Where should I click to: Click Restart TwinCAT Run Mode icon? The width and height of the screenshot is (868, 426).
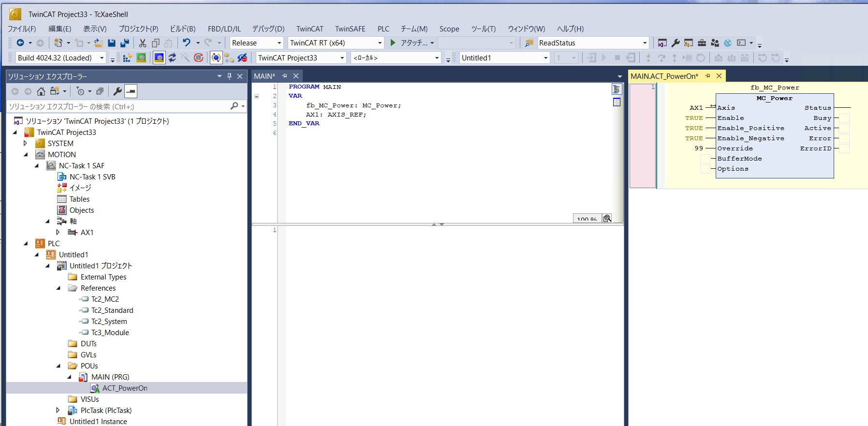coord(141,58)
